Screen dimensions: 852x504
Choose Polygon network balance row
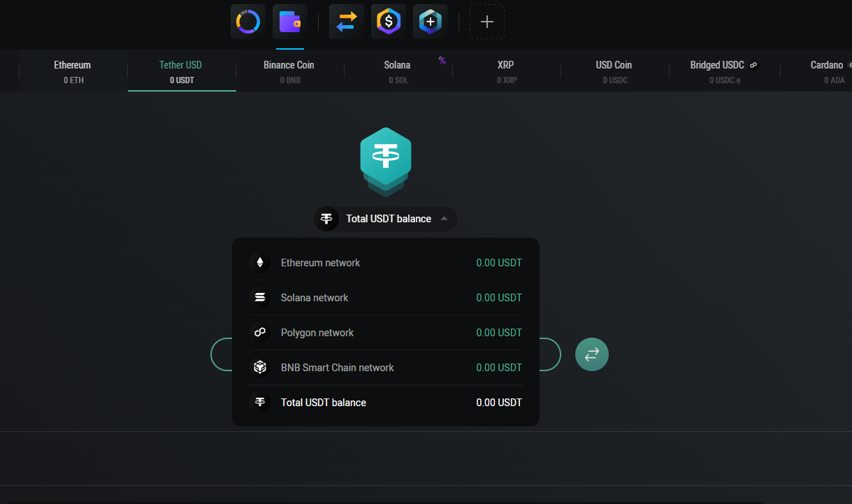[386, 333]
